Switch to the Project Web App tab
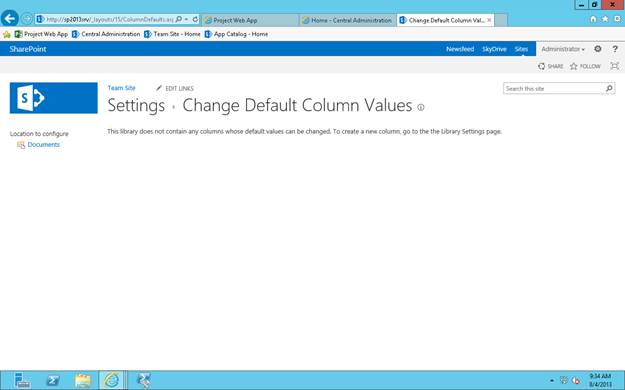 250,20
